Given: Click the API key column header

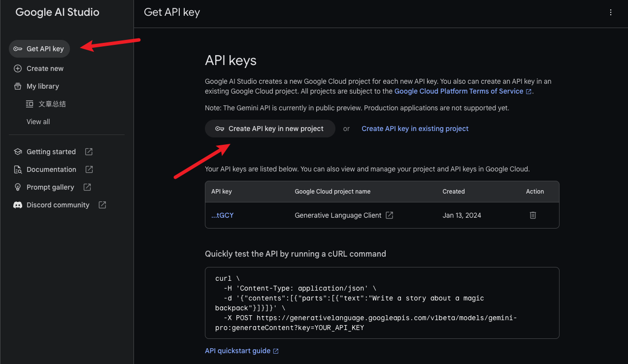Looking at the screenshot, I should (222, 192).
